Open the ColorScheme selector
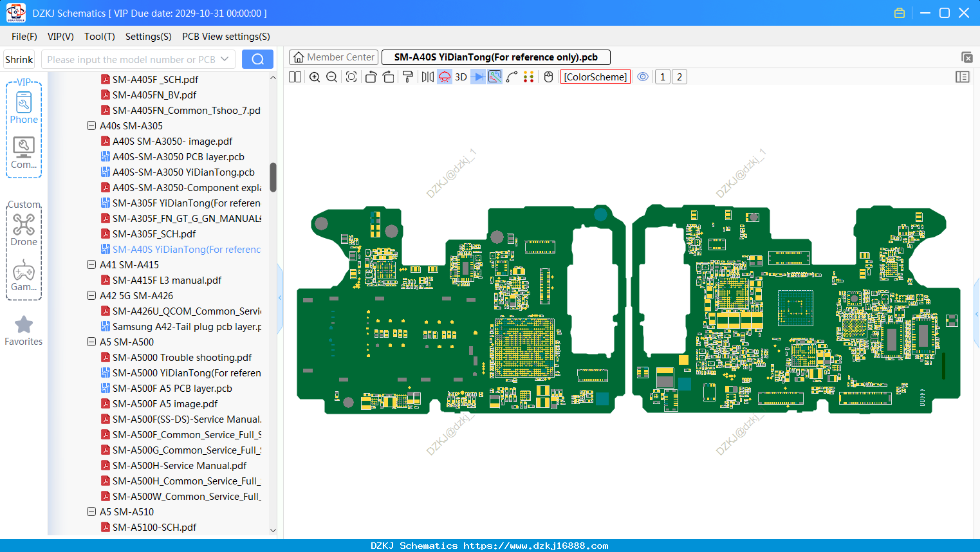This screenshot has width=980, height=552. point(595,77)
